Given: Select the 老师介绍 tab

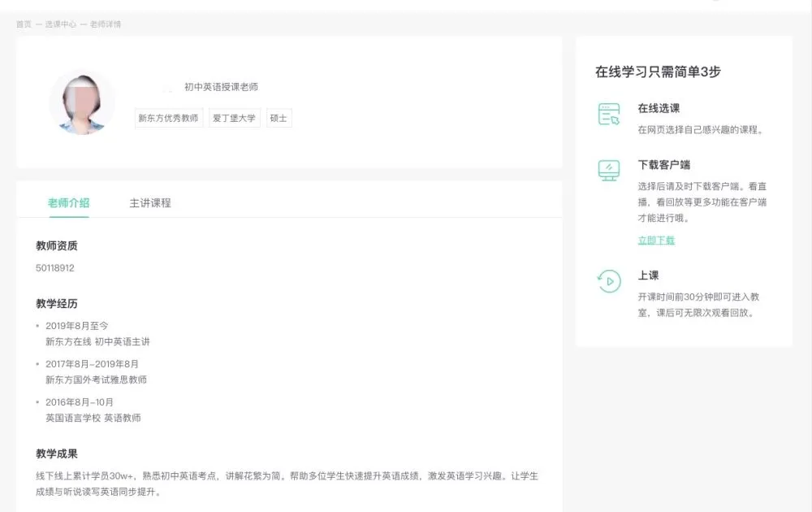Looking at the screenshot, I should tap(71, 203).
